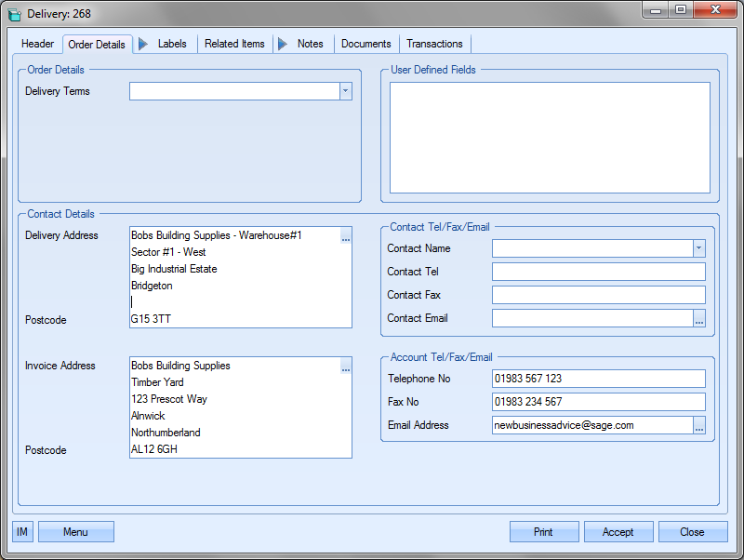Viewport: 744px width, 560px height.
Task: Switch to the Header tab
Action: (x=38, y=44)
